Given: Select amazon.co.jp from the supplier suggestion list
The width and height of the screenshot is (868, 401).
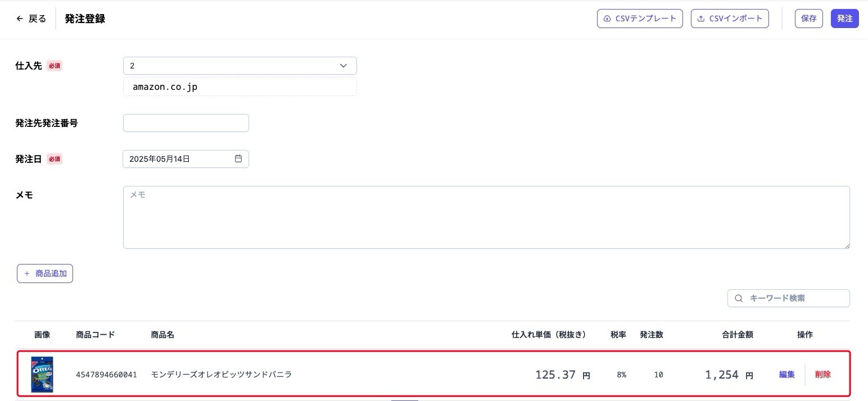Looking at the screenshot, I should tap(165, 86).
